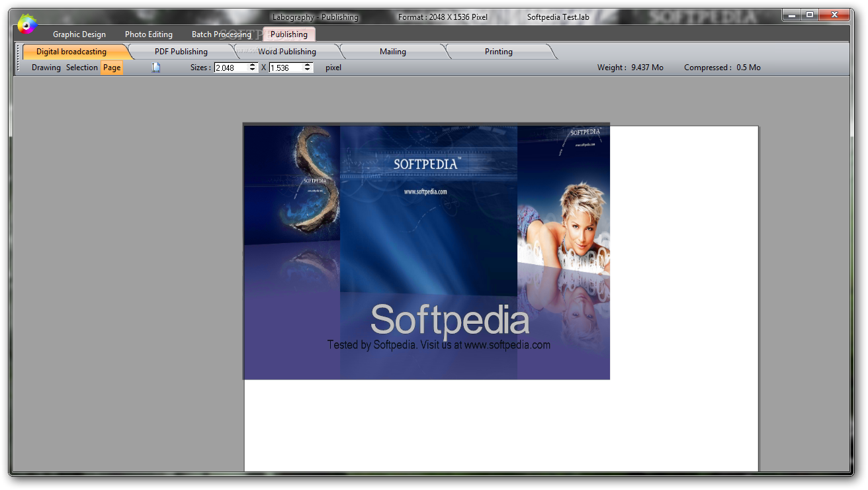Click the toolbar grip handle at left

[18, 59]
